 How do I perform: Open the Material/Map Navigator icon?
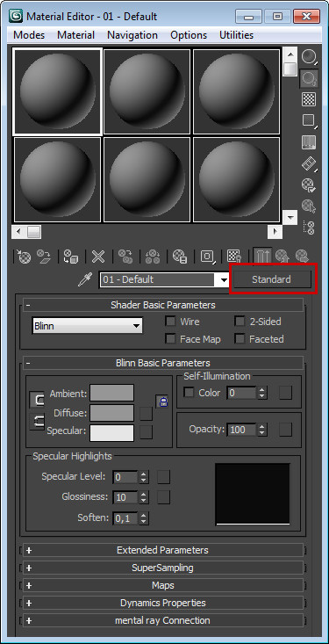(309, 228)
